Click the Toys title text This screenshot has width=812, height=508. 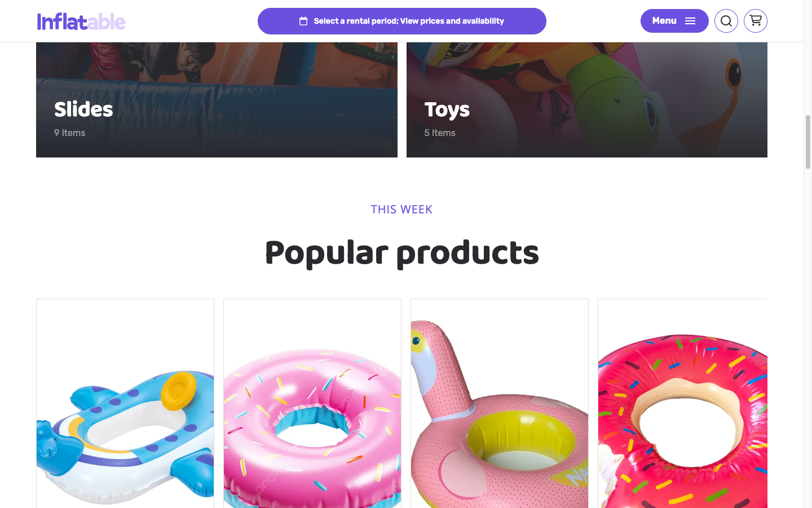pyautogui.click(x=447, y=110)
